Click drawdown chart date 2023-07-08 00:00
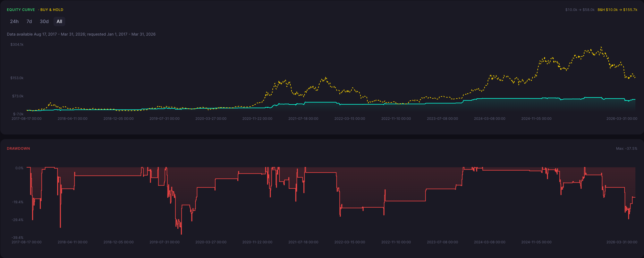This screenshot has width=644, height=258. (443, 242)
